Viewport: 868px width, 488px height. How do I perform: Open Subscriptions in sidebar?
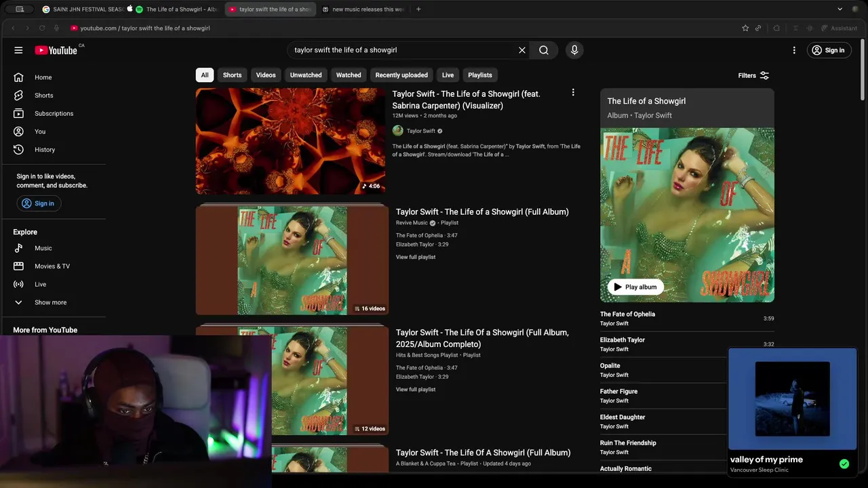pyautogui.click(x=53, y=113)
